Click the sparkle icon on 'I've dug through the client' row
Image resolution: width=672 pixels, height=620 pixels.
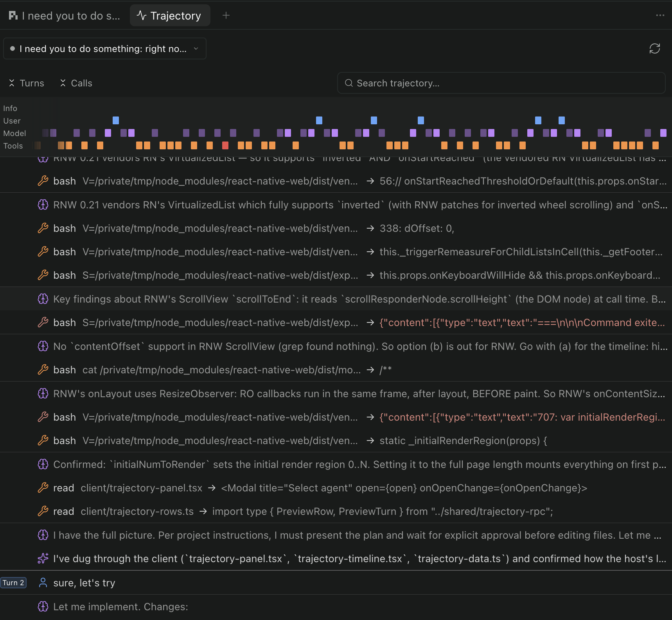pyautogui.click(x=43, y=559)
